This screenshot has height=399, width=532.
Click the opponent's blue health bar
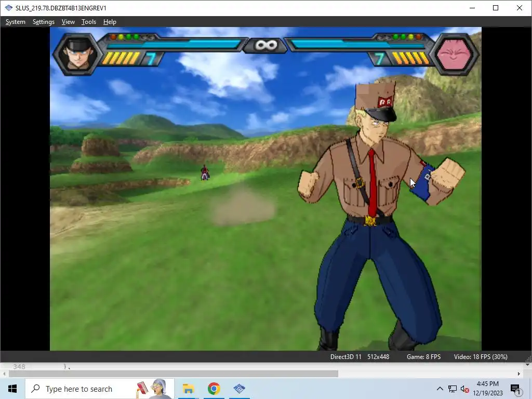[358, 45]
